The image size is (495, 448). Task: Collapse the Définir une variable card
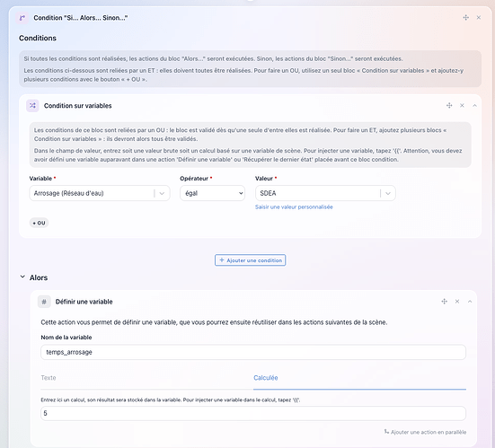coord(470,302)
